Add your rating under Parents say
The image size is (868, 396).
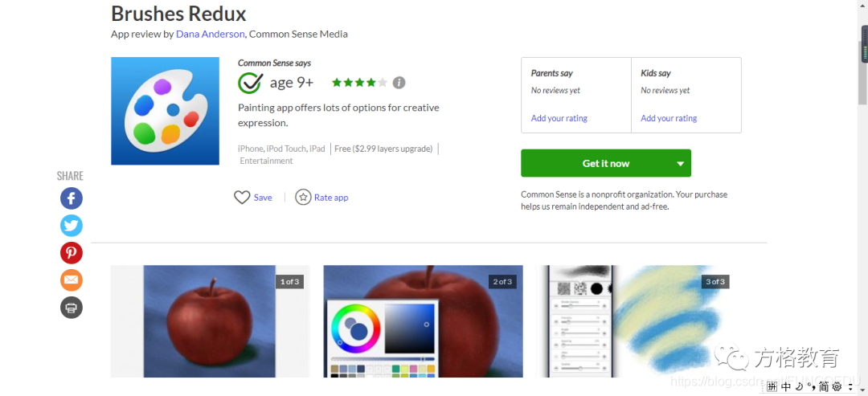(x=559, y=118)
